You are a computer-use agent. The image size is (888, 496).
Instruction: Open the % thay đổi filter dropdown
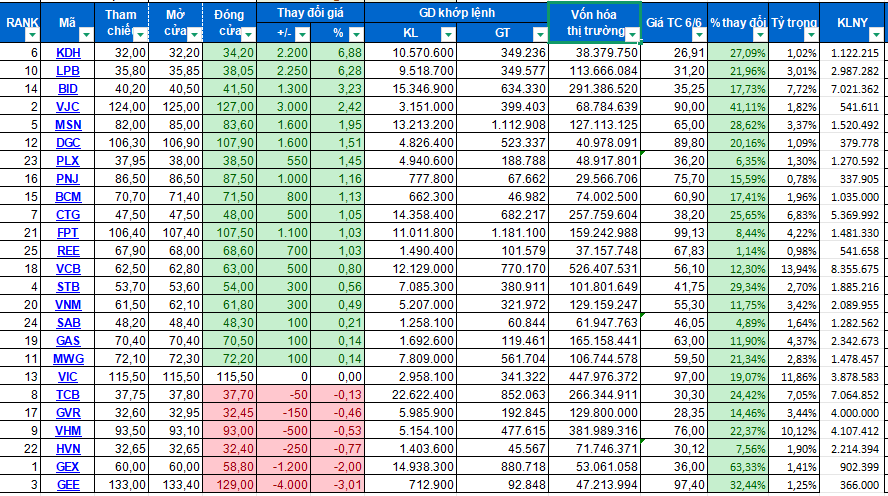point(760,35)
